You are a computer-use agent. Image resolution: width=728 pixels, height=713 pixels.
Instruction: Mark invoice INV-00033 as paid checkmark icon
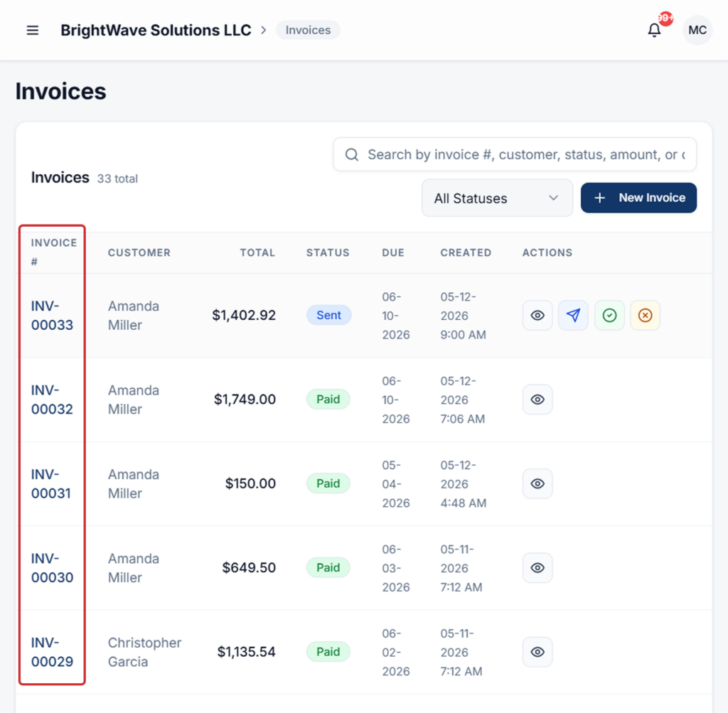pos(609,316)
